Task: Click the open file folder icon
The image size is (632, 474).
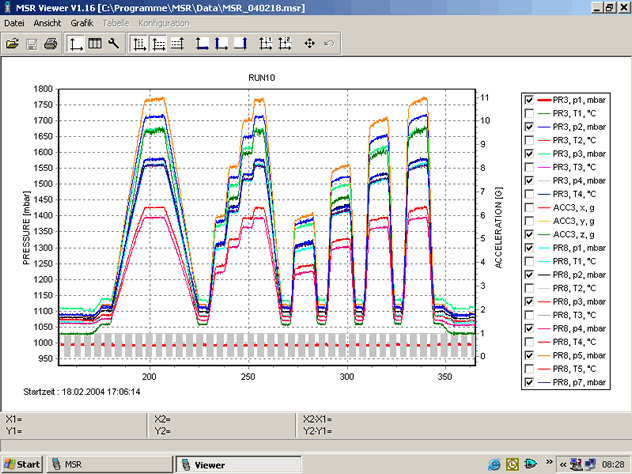Action: point(12,43)
